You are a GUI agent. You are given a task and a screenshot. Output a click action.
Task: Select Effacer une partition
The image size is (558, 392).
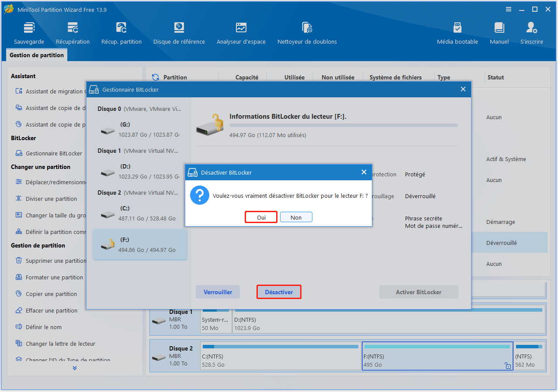pos(46,310)
